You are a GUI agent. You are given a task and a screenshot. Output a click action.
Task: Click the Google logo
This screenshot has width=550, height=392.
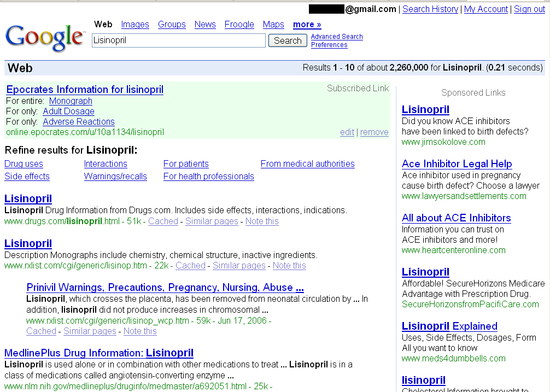click(44, 38)
